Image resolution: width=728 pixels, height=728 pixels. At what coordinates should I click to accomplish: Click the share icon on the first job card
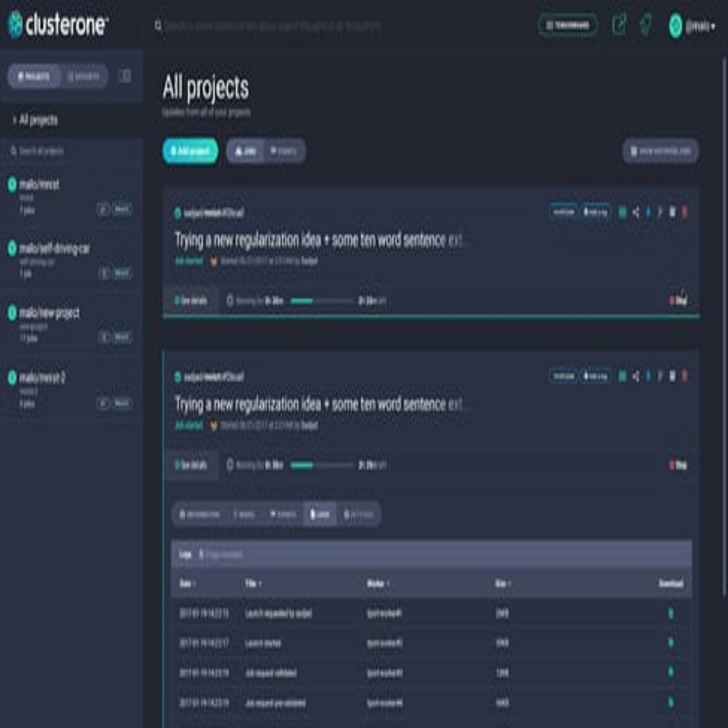click(635, 212)
